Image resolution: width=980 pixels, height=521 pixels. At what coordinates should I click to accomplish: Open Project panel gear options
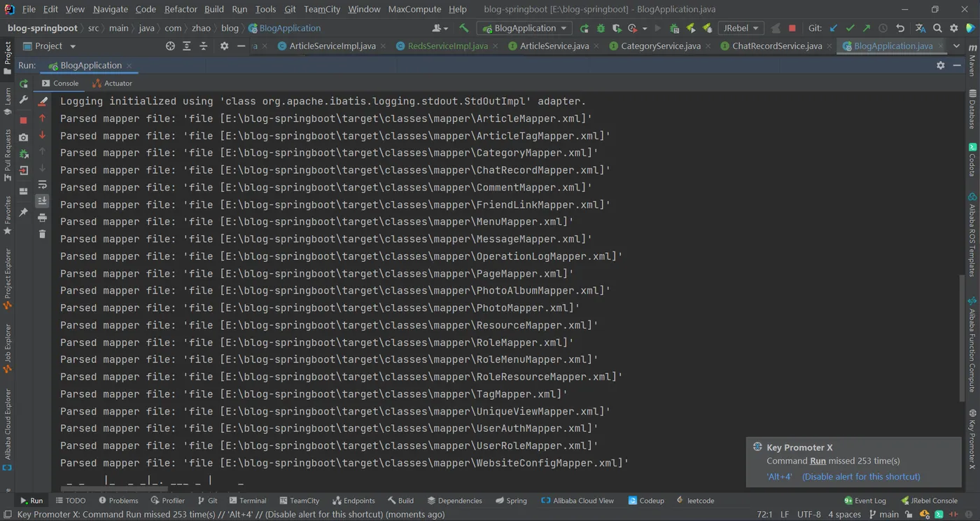tap(224, 46)
